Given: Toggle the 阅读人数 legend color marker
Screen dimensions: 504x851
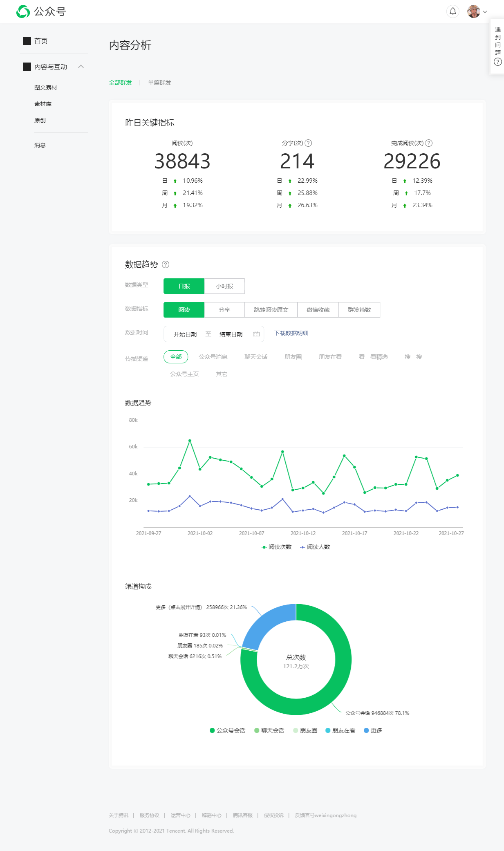Looking at the screenshot, I should click(302, 547).
